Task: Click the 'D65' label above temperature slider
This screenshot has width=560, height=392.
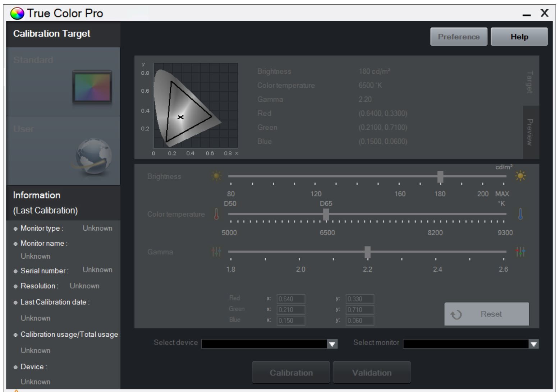Action: click(326, 204)
